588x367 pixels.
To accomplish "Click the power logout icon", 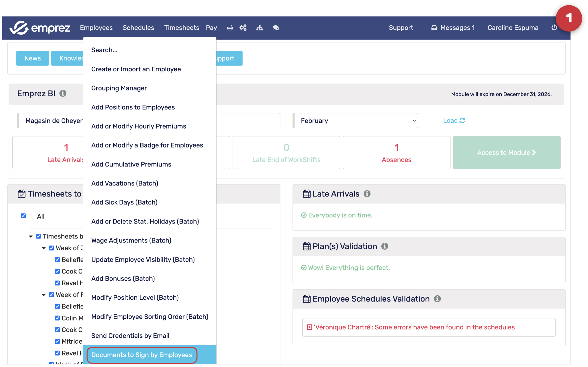I will point(554,28).
